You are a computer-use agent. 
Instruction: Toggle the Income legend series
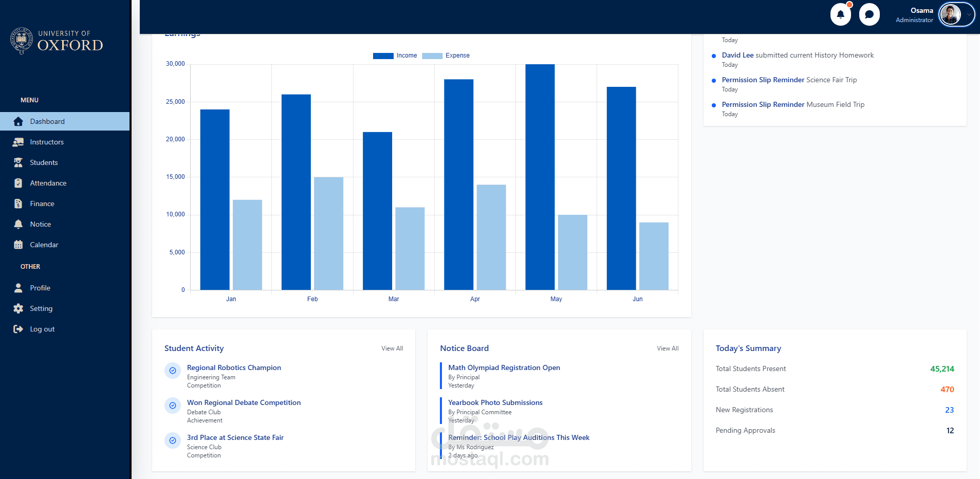pyautogui.click(x=395, y=56)
